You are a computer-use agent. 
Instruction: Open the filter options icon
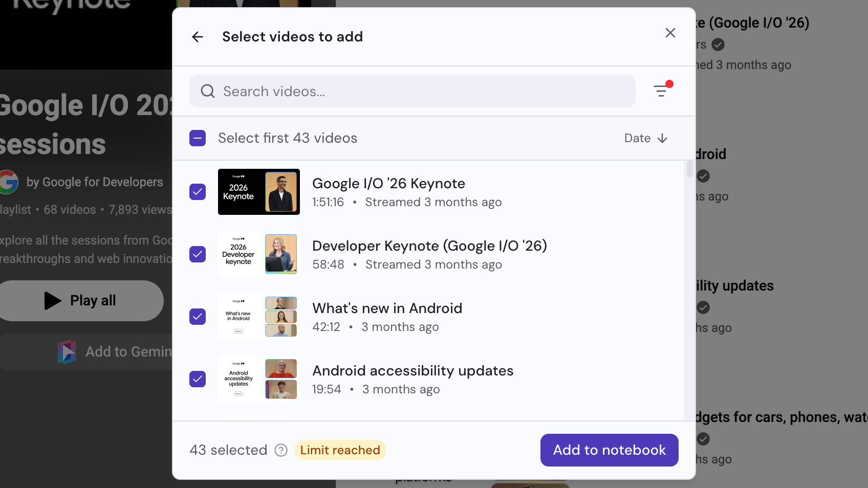click(661, 91)
